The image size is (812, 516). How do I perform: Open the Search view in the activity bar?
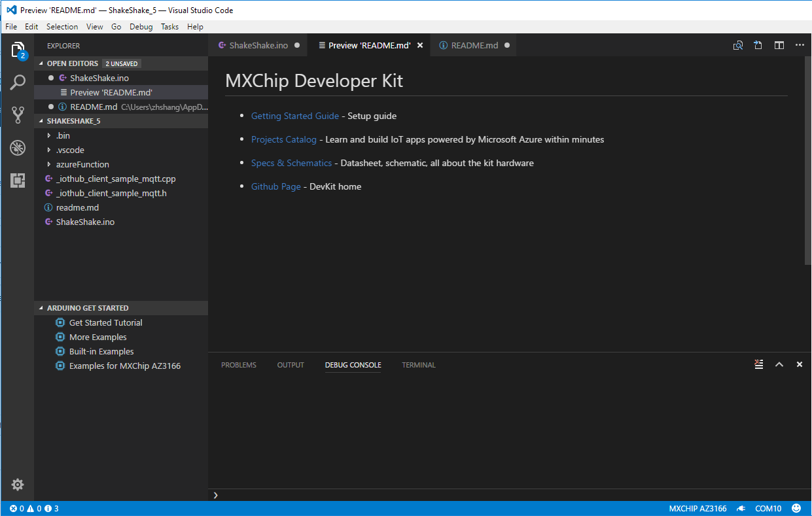[18, 82]
